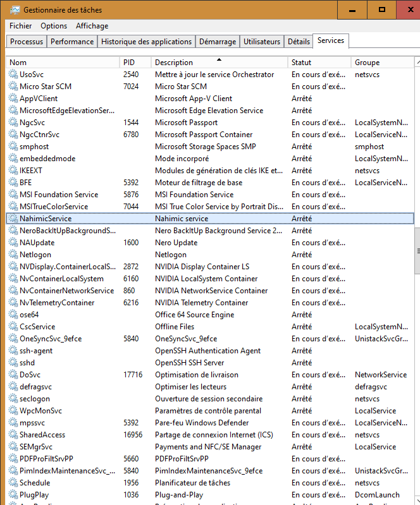The width and height of the screenshot is (420, 505).
Task: Click gear icon of Schedule service
Action: pos(13,482)
